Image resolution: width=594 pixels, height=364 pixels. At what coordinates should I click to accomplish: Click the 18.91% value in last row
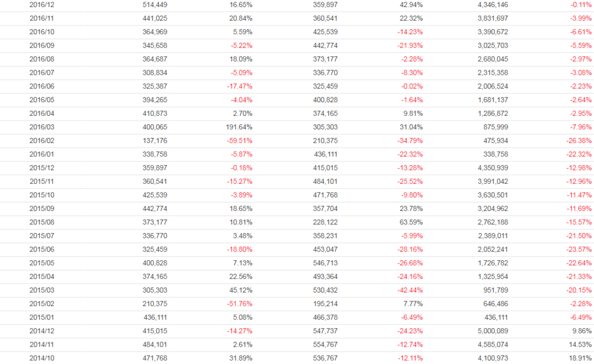[581, 358]
